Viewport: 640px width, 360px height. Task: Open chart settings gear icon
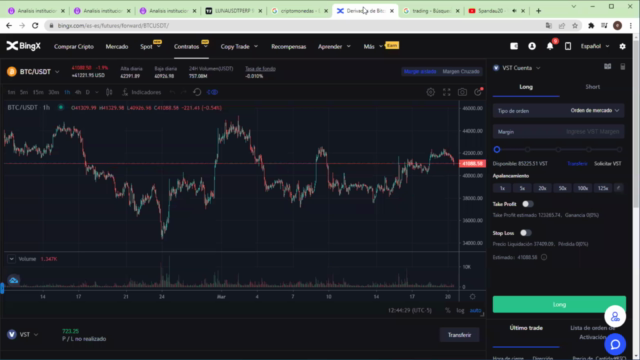click(430, 92)
